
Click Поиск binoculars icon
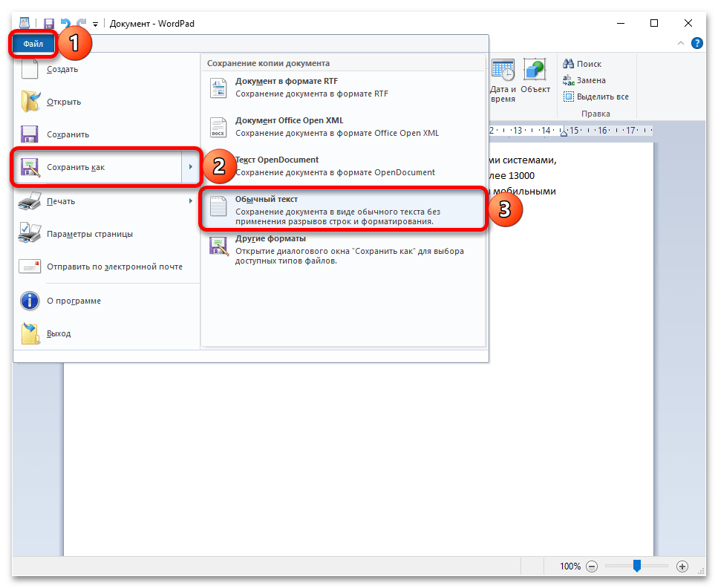pos(568,64)
